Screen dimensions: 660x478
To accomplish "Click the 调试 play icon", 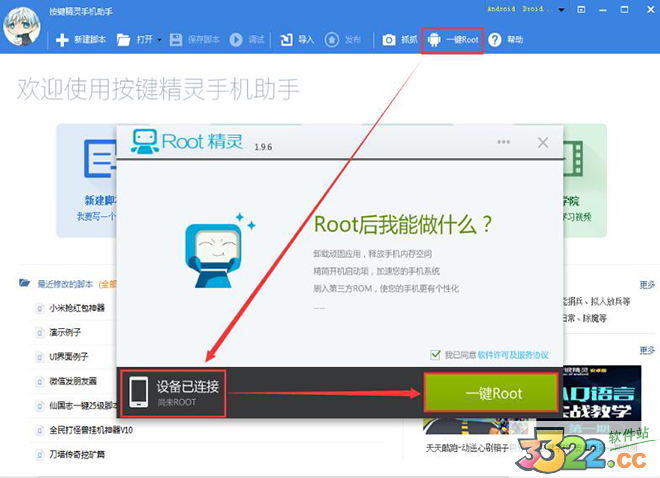I will tap(236, 40).
